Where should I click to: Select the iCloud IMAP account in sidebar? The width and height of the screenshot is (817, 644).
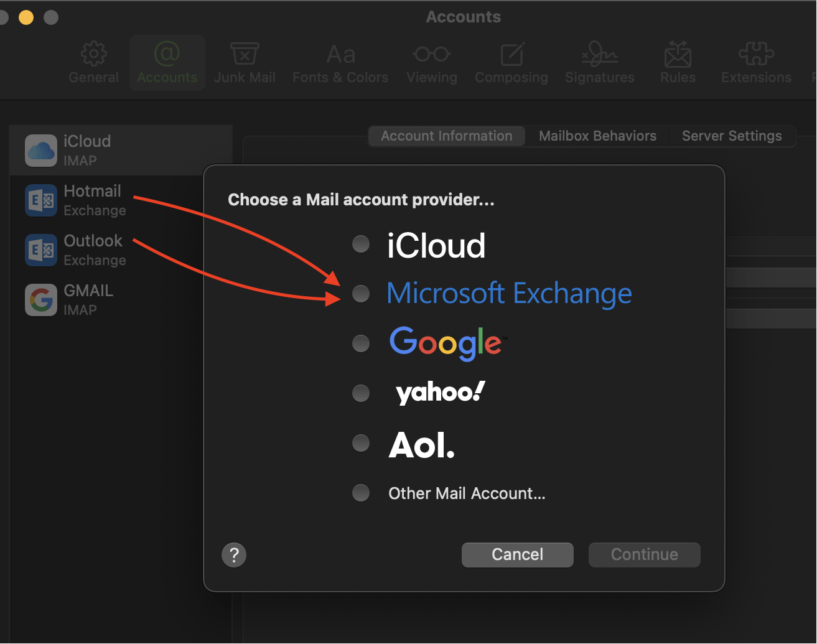click(121, 150)
